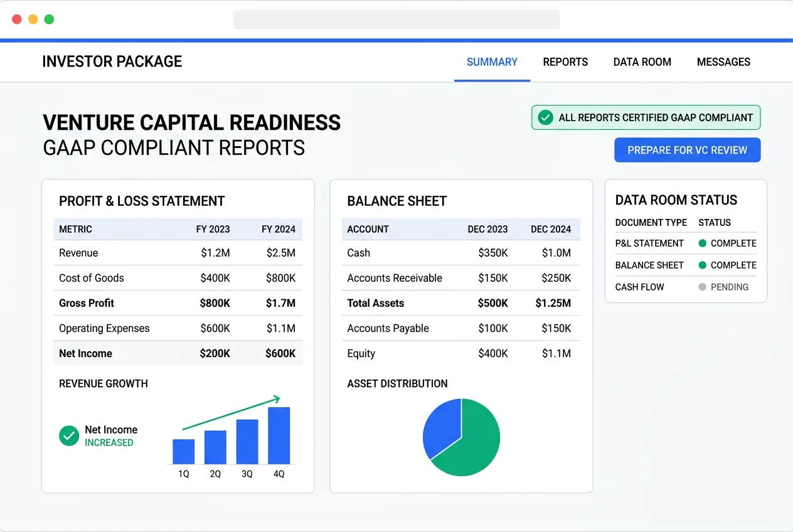Click the 1Q bar in revenue growth chart

pyautogui.click(x=183, y=450)
